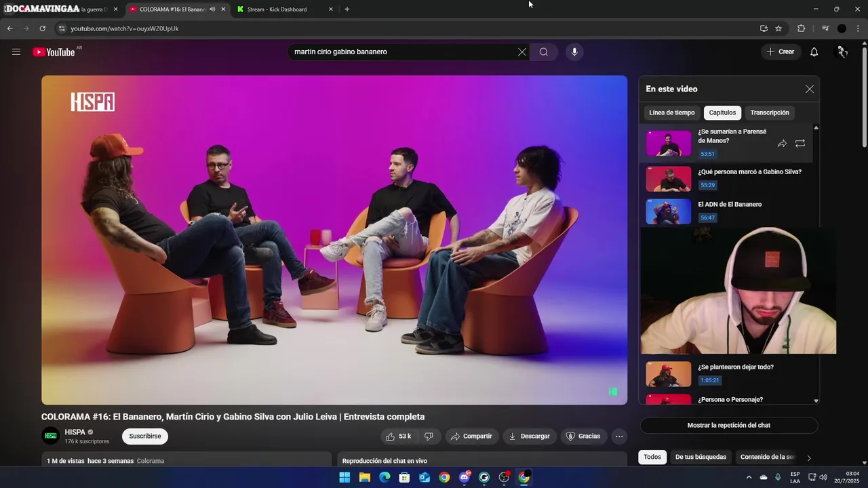Open Chrome extensions puzzle icon
Screen dimensions: 868x488
802,28
